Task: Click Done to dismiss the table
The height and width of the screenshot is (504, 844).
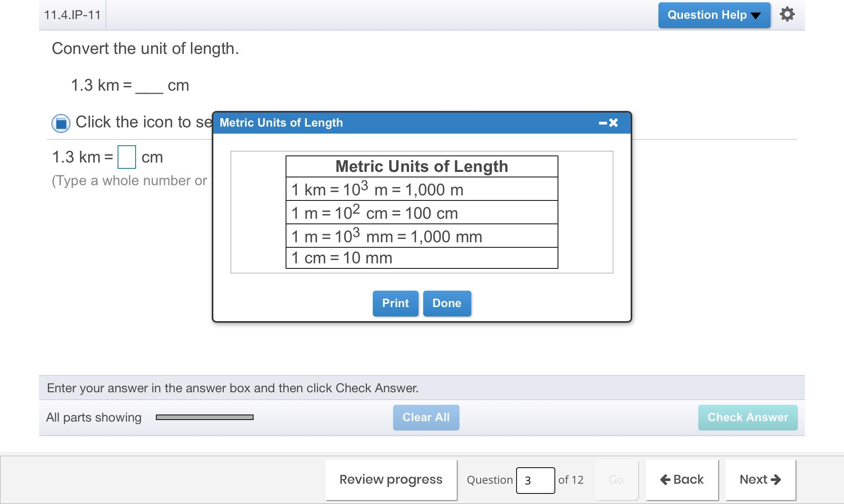Action: coord(447,303)
